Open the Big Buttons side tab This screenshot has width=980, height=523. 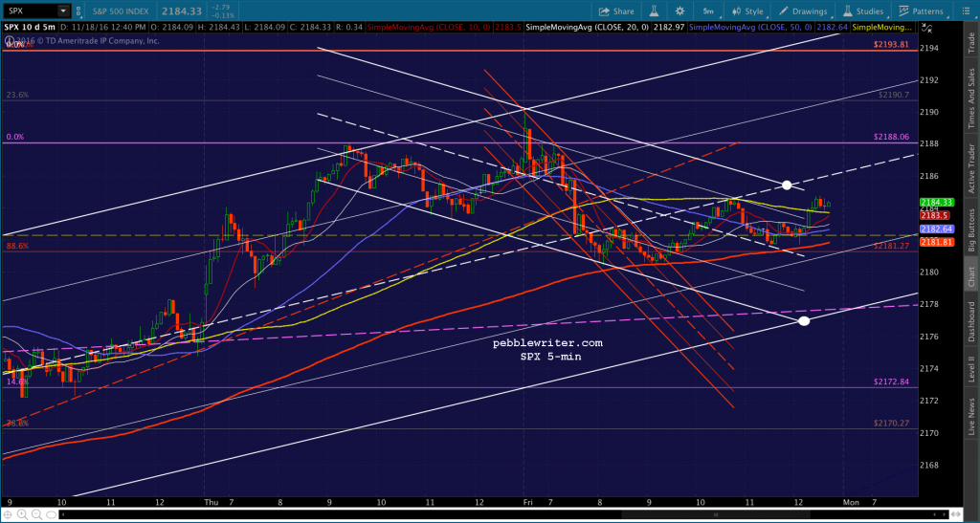[x=972, y=228]
